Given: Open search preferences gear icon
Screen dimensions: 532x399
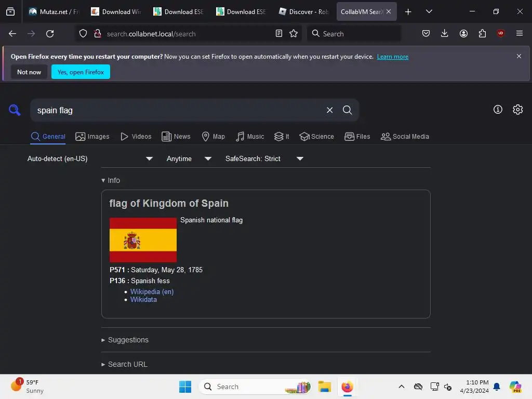Looking at the screenshot, I should coord(518,109).
